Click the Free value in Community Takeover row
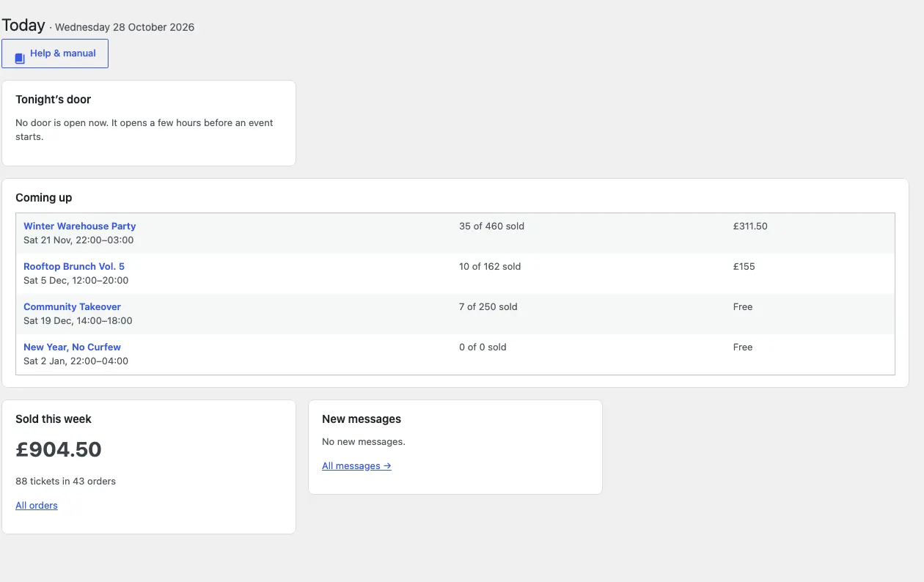Image resolution: width=924 pixels, height=582 pixels. tap(743, 307)
